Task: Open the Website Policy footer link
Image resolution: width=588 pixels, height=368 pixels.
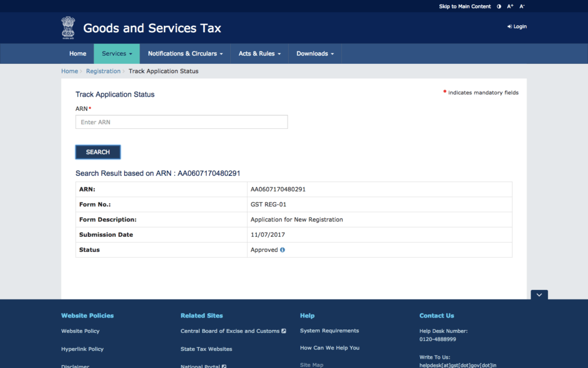Action: [80, 331]
